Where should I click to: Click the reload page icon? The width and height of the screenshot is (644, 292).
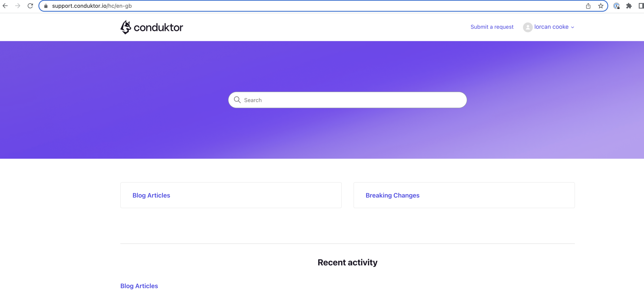[x=30, y=6]
